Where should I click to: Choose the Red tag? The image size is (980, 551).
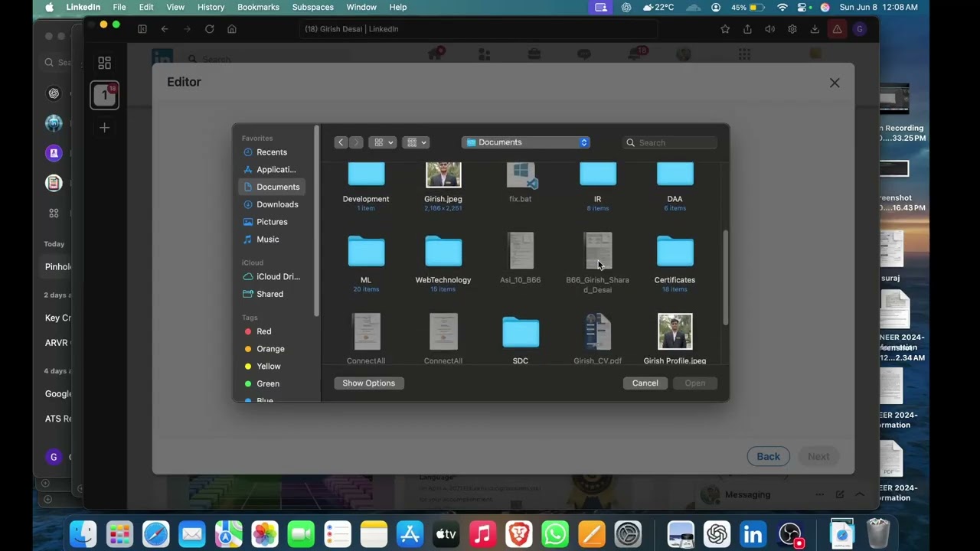(x=263, y=331)
